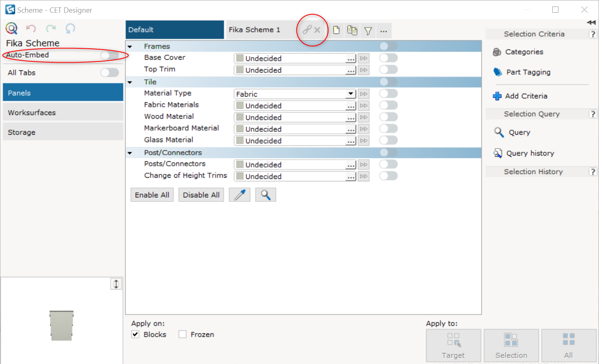Click the link icon on Fika Scheme 1 tab
Image resolution: width=599 pixels, height=364 pixels.
pos(307,30)
